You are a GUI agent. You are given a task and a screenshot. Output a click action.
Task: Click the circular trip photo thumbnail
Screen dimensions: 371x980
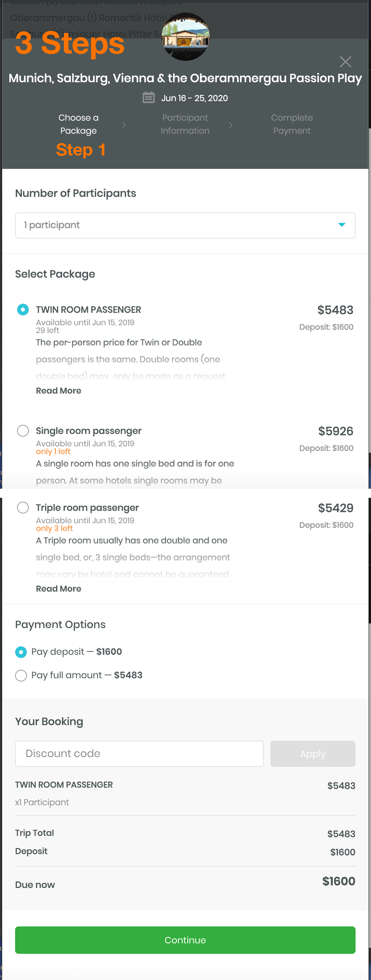(x=185, y=36)
